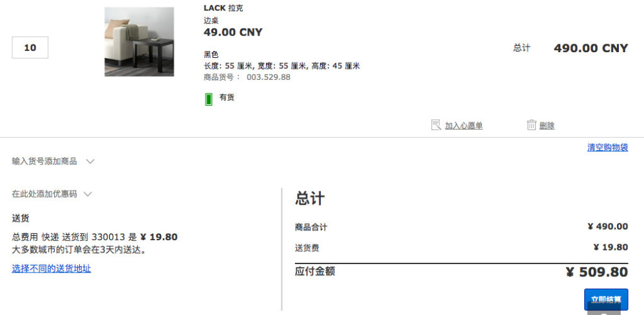Click the 删除 link to remove item
Image resolution: width=644 pixels, height=315 pixels.
pyautogui.click(x=547, y=126)
